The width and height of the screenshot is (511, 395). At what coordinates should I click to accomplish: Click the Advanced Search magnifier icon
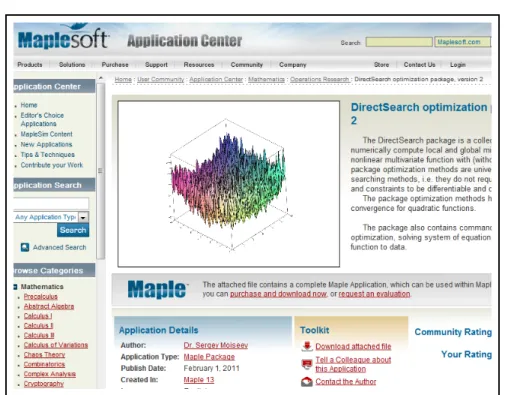coord(25,247)
